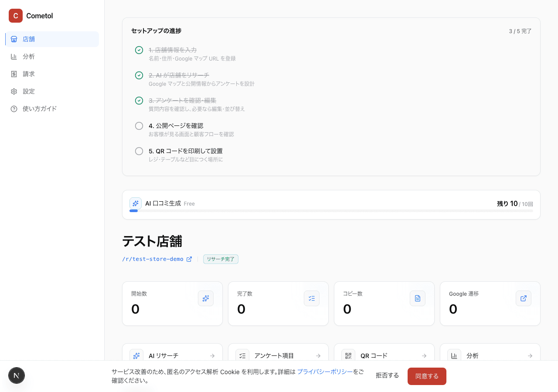
Task: Click the question mark icon beside 使い方ガイド
Action: coord(14,109)
